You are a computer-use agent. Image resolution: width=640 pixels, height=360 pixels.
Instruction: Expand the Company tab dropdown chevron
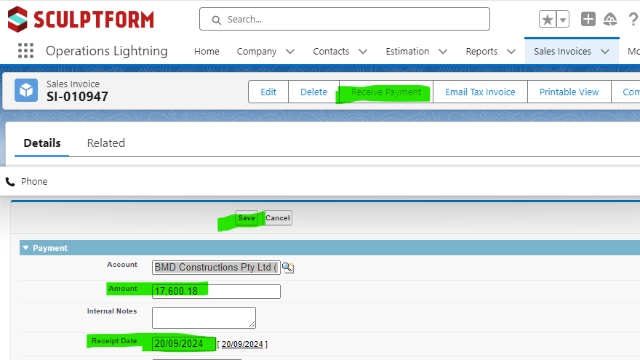(x=290, y=51)
